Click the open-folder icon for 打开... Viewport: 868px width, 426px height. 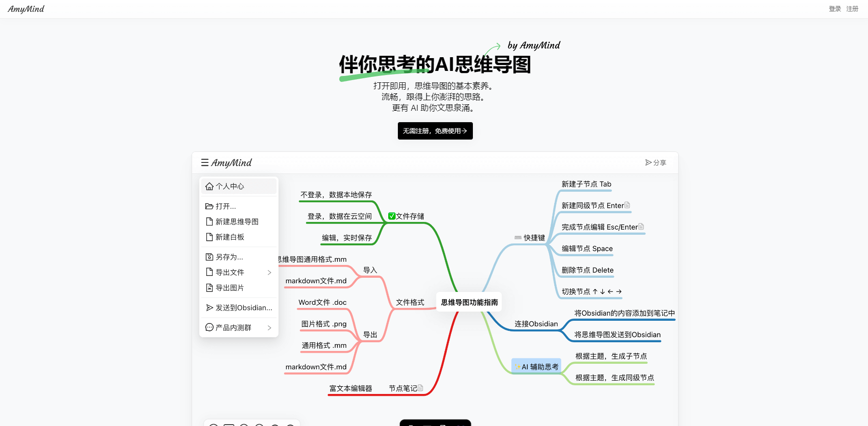(209, 206)
